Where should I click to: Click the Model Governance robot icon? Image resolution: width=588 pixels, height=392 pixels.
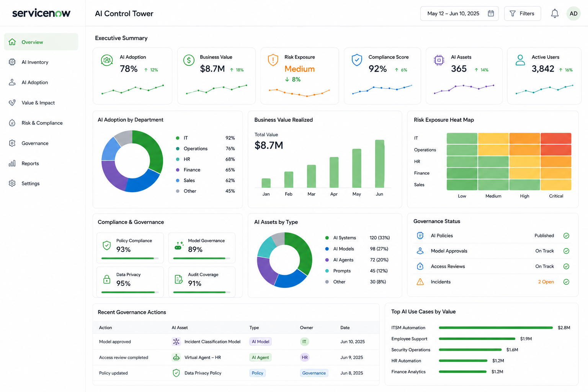pyautogui.click(x=179, y=245)
